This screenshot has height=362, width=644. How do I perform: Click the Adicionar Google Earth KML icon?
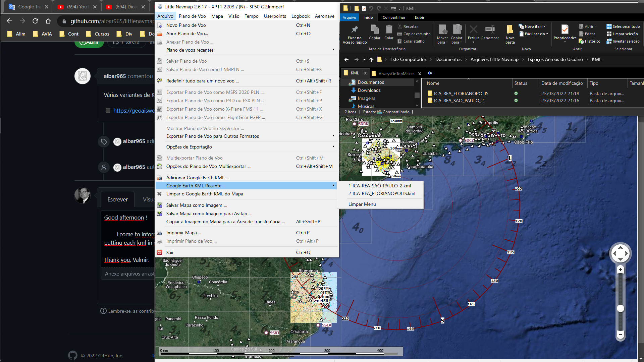[160, 178]
